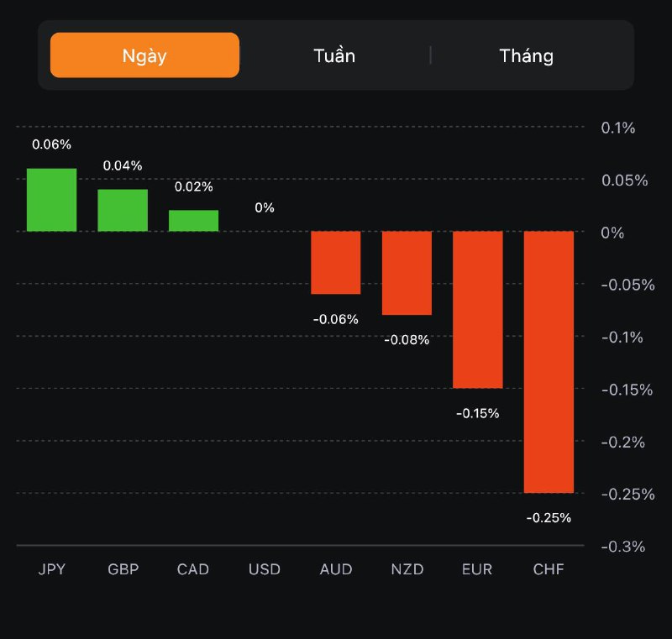Click the -0.25% value below CHF
Viewport: 672px width, 639px height.
(549, 518)
